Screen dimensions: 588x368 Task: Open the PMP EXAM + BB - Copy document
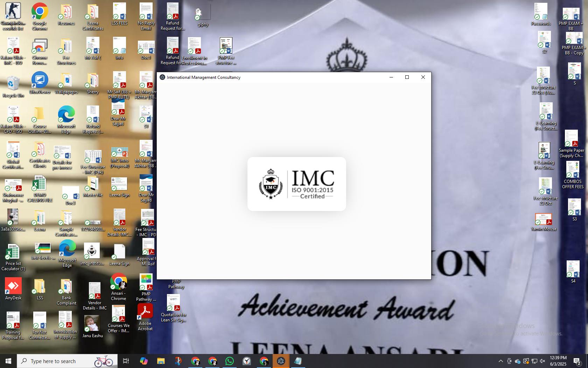[x=573, y=43]
